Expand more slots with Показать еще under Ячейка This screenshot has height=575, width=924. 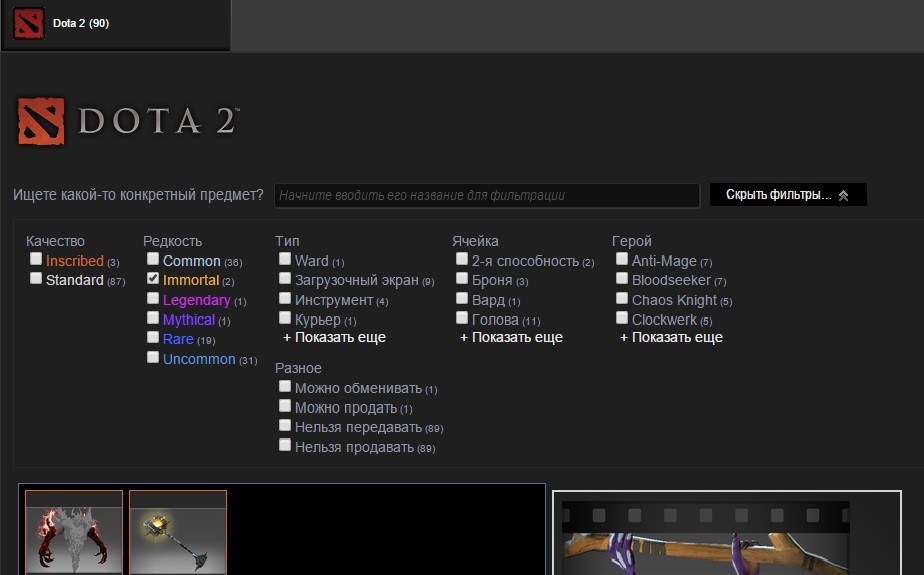(511, 338)
